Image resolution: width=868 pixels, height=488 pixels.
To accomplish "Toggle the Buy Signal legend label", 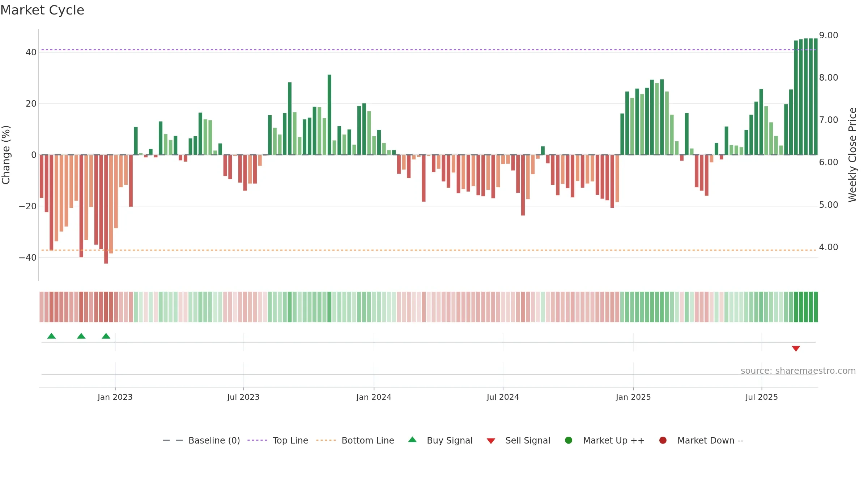I will pyautogui.click(x=450, y=440).
